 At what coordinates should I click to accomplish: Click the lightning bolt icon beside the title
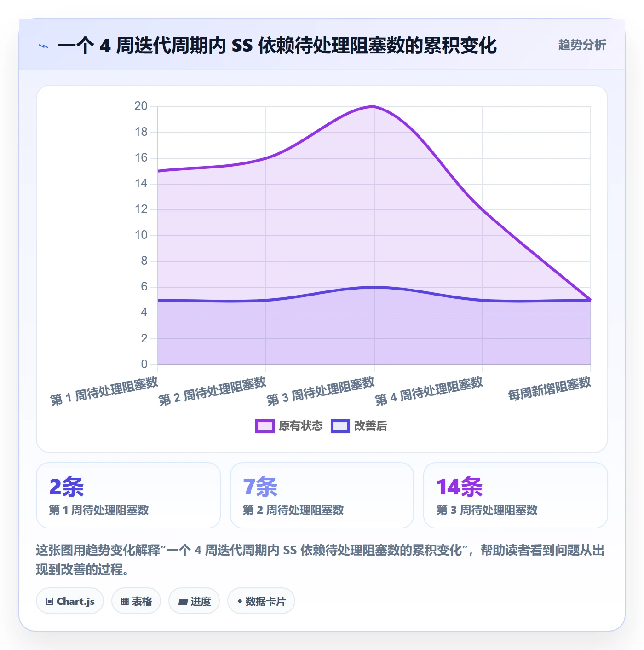click(x=44, y=46)
